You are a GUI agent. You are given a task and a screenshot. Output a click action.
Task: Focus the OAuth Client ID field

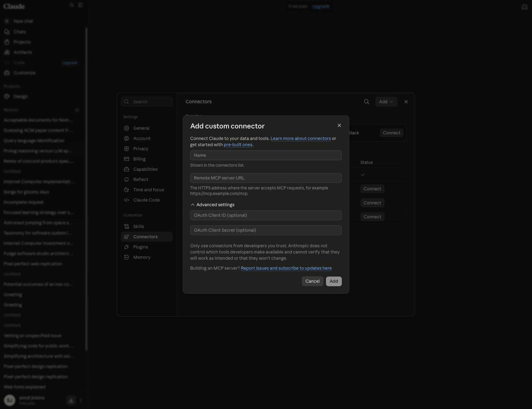pos(266,215)
